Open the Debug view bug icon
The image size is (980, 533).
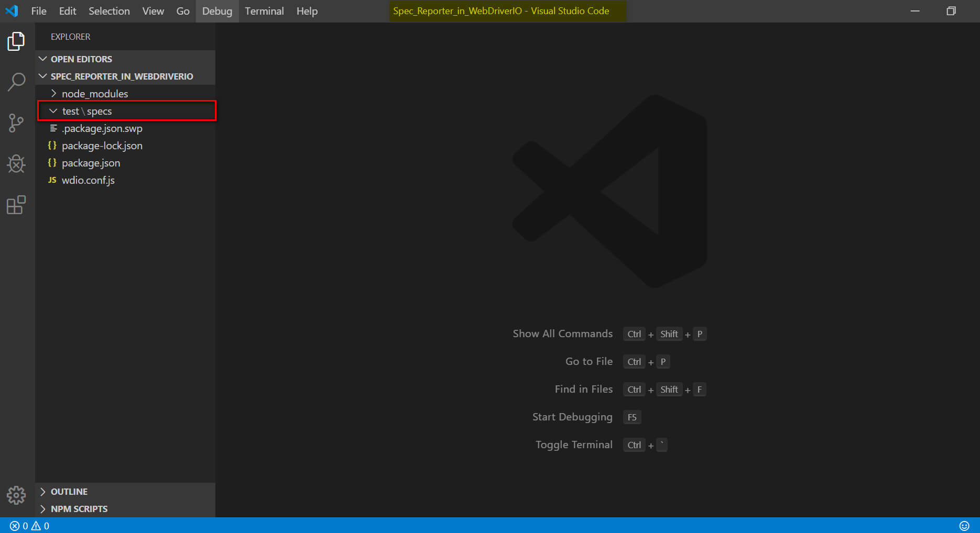pos(16,164)
